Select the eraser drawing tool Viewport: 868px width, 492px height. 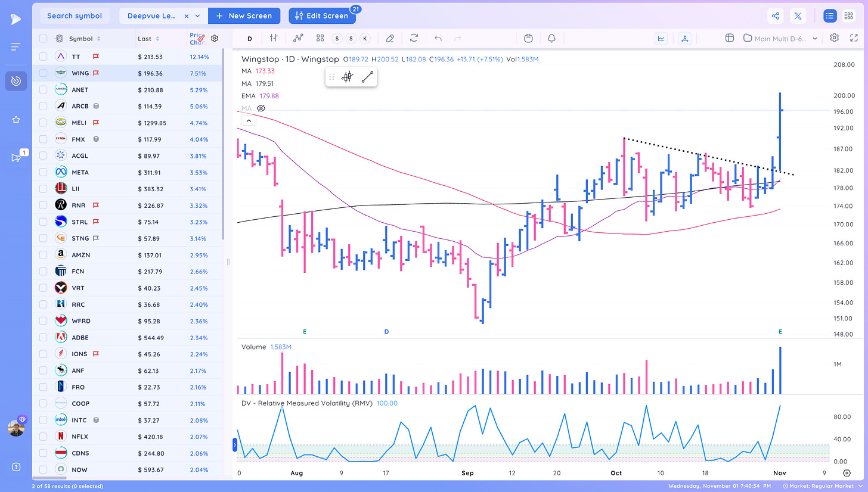coord(390,38)
